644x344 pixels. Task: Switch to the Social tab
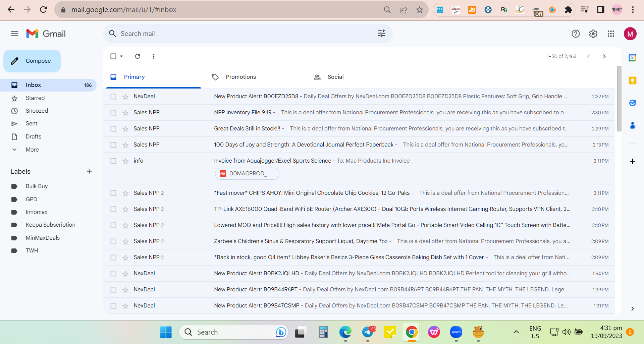click(357, 77)
